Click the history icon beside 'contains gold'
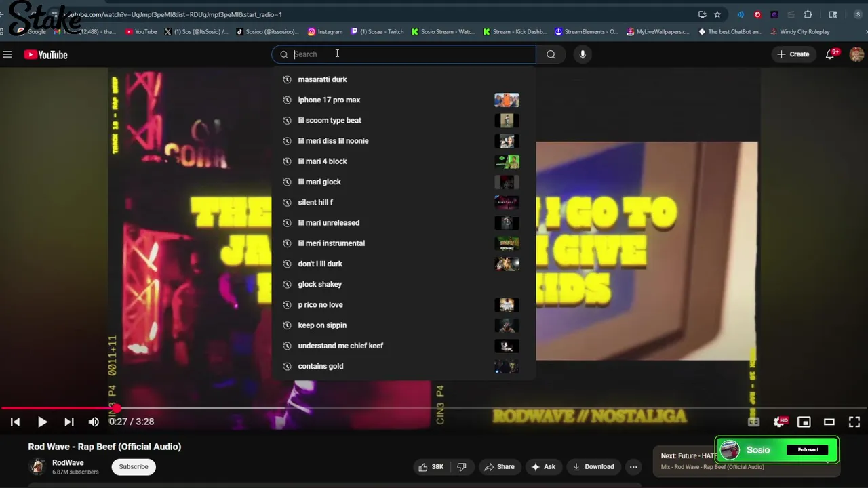Image resolution: width=868 pixels, height=488 pixels. tap(287, 366)
